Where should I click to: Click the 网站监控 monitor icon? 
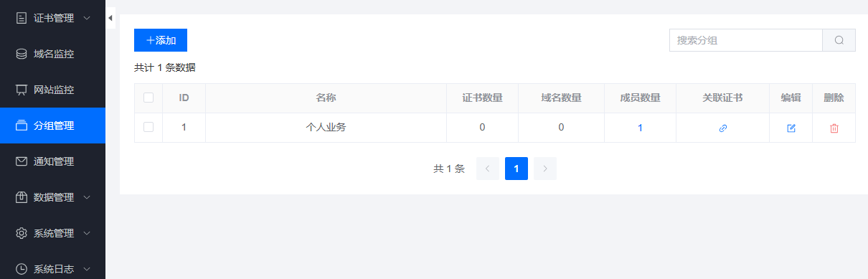[x=22, y=90]
